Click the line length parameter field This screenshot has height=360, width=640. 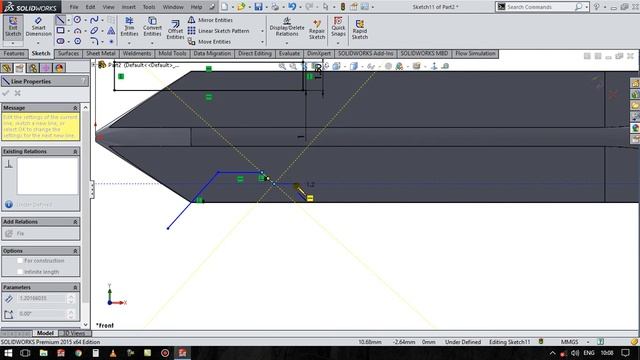pyautogui.click(x=41, y=298)
